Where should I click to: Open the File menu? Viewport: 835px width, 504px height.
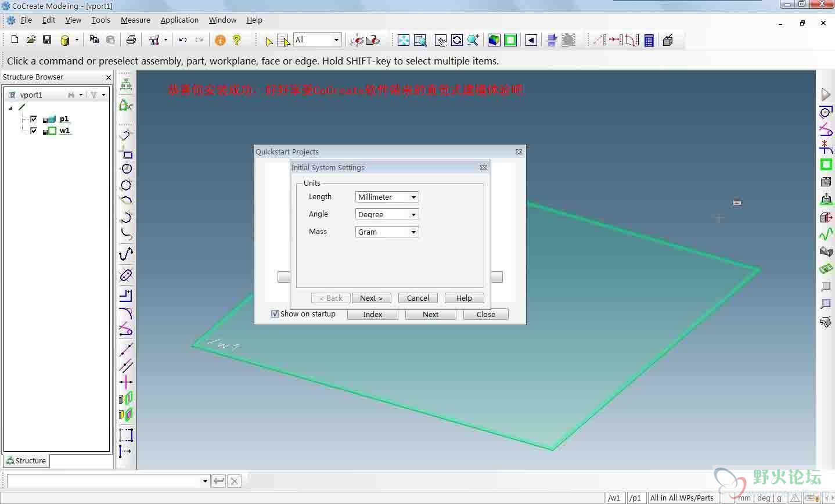26,20
